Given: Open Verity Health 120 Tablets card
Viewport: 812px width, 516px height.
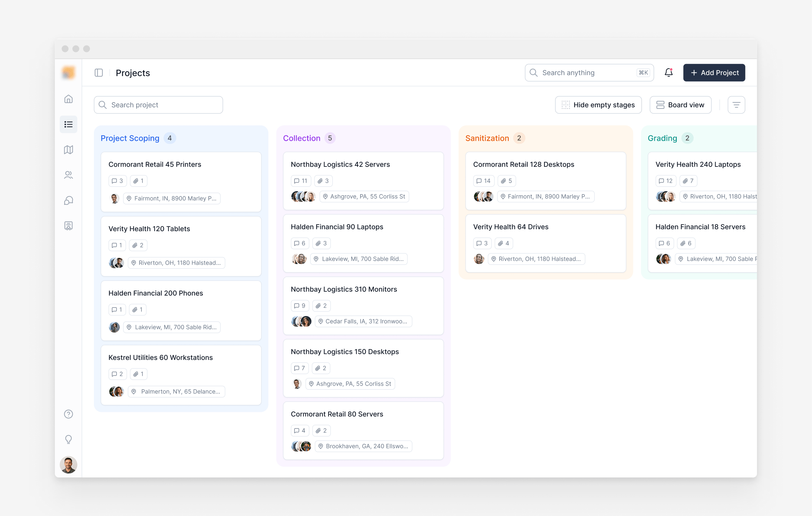Looking at the screenshot, I should click(x=181, y=246).
